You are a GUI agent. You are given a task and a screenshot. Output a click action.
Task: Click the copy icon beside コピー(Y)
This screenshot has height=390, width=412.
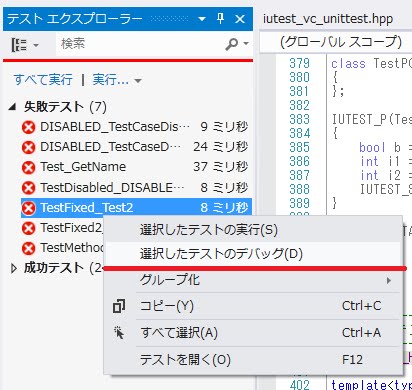pyautogui.click(x=119, y=306)
